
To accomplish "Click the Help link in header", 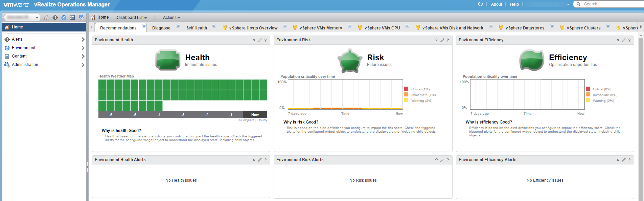I will (514, 4).
